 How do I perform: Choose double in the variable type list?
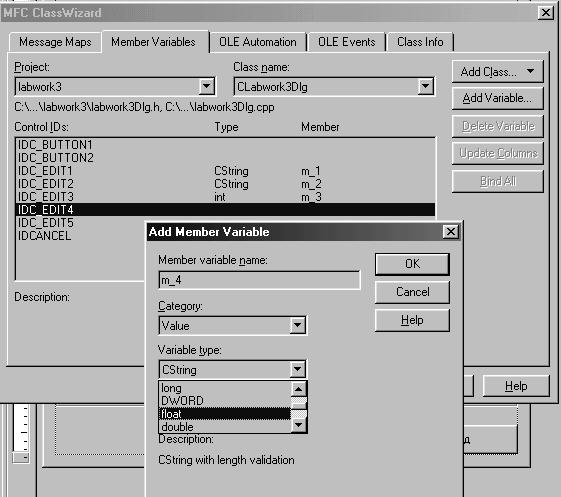coord(225,427)
